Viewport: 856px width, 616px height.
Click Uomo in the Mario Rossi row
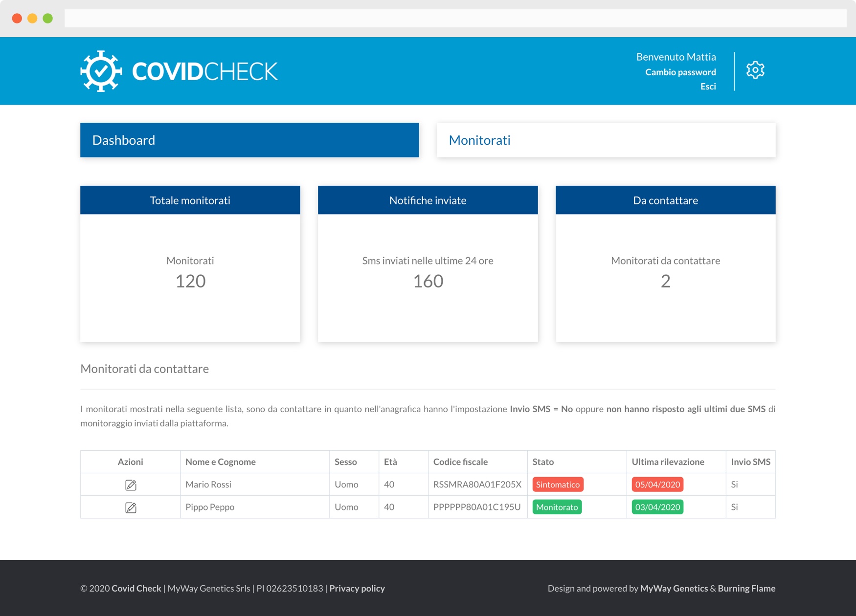(x=346, y=484)
